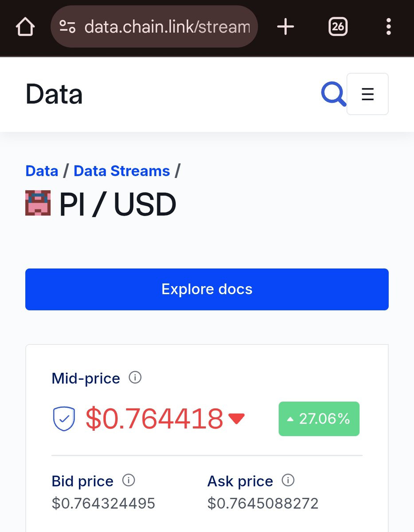Click the green 27.06% change badge

(x=319, y=419)
